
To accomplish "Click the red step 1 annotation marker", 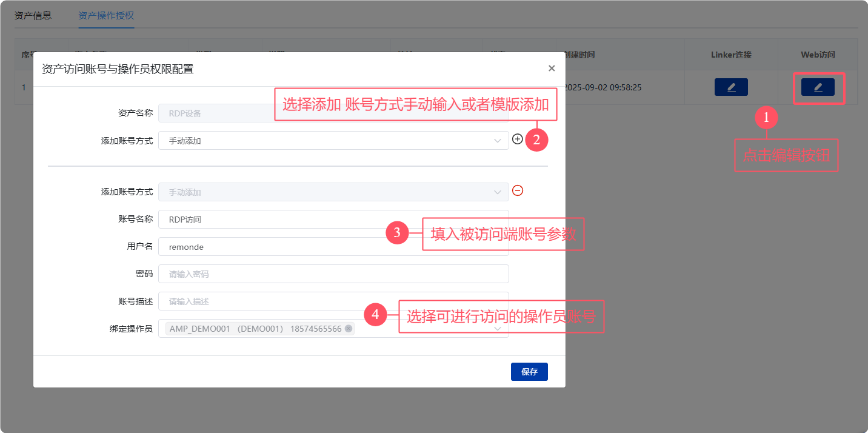I will 766,118.
